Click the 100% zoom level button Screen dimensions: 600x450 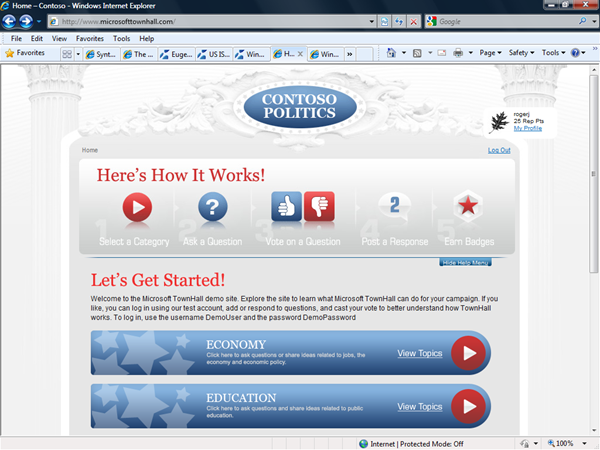click(561, 443)
